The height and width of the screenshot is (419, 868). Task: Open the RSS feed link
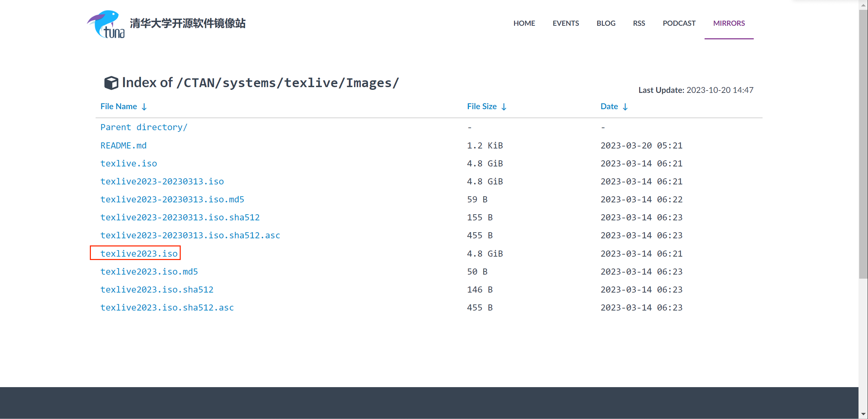click(639, 23)
